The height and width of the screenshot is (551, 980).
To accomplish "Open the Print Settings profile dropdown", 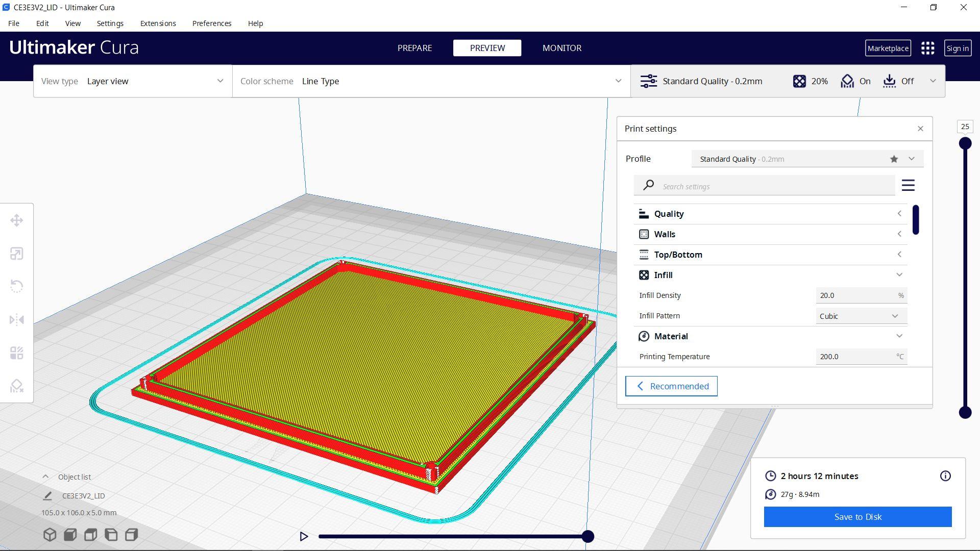I will tap(913, 158).
